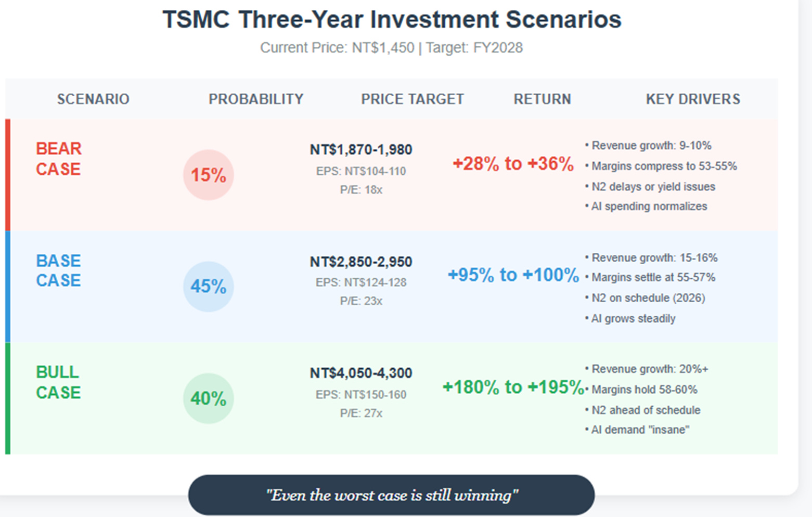Click the NT$4,050-4,300 price target
Viewport: 812px width, 517px height.
[361, 373]
